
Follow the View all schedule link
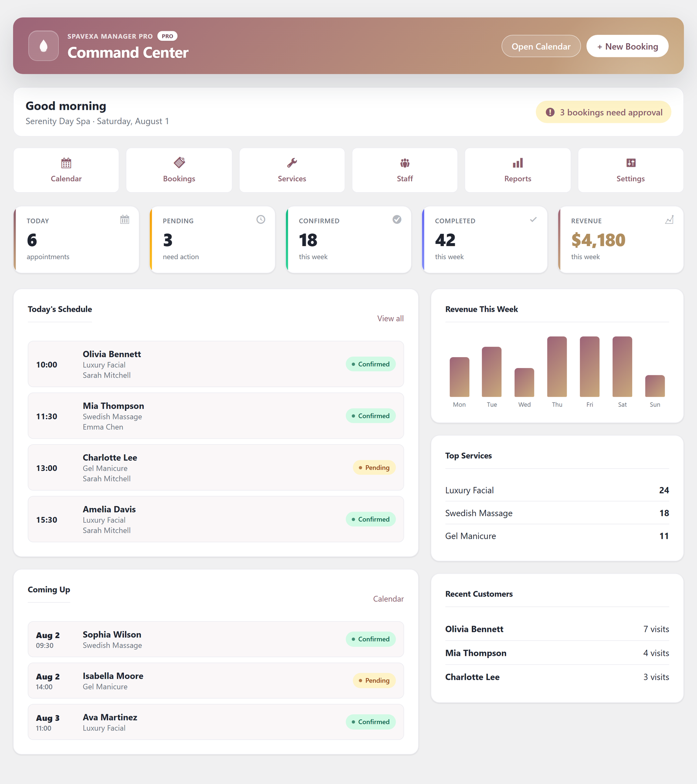(390, 318)
